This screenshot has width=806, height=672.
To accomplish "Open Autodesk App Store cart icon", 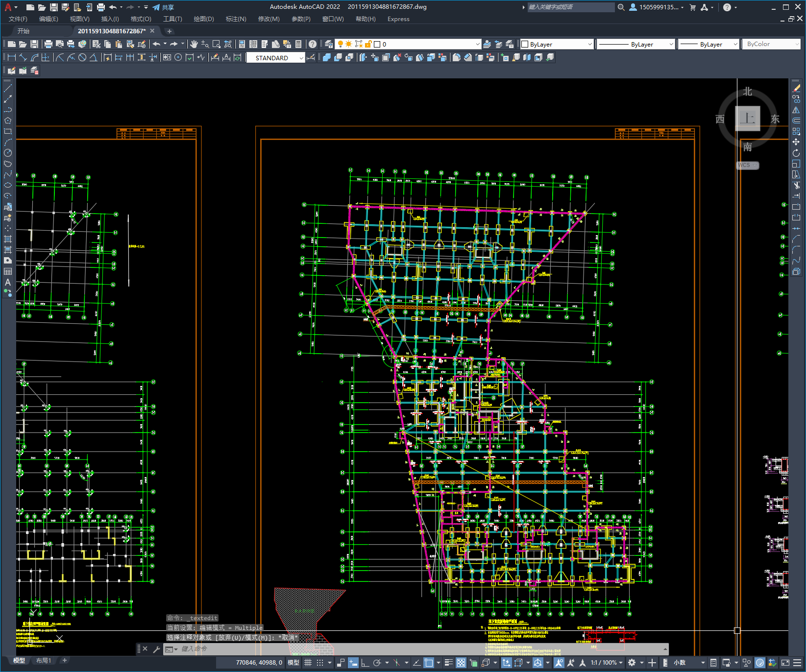I will tap(692, 7).
